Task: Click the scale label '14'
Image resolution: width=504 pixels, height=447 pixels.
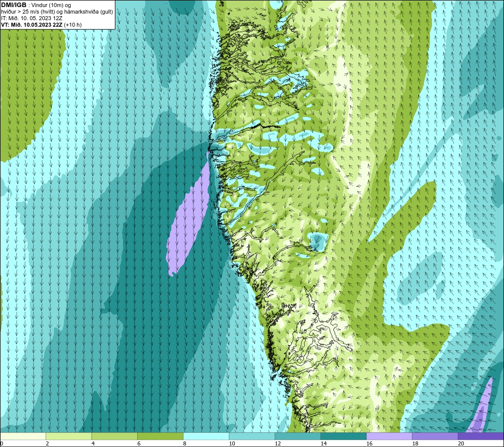Action: (324, 443)
